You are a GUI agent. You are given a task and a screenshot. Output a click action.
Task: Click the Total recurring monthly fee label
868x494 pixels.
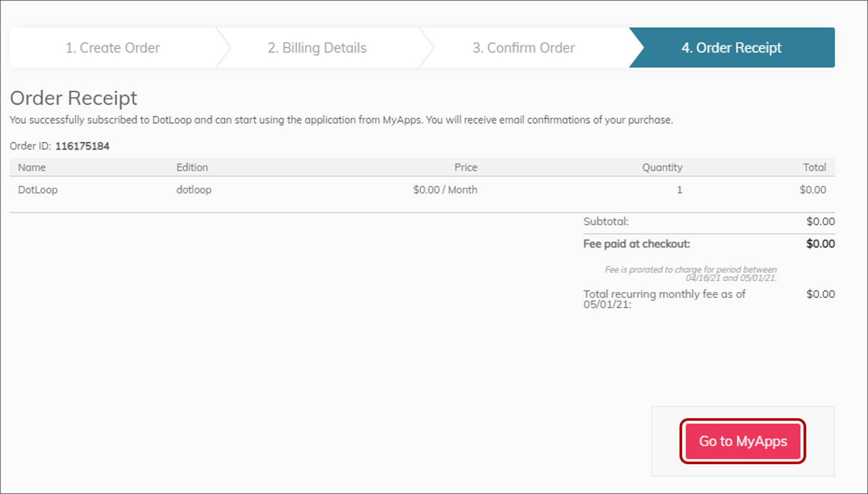point(664,299)
